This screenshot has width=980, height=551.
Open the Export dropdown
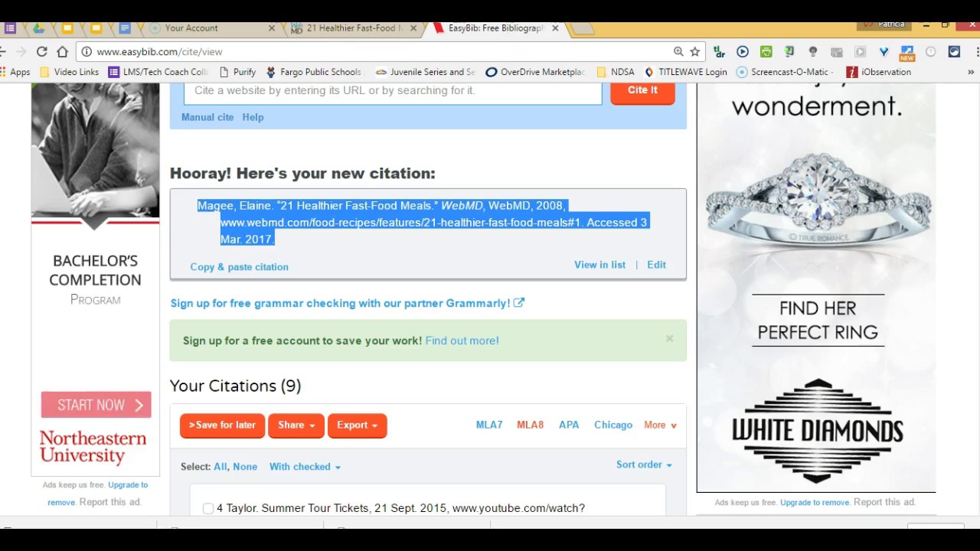pos(357,425)
